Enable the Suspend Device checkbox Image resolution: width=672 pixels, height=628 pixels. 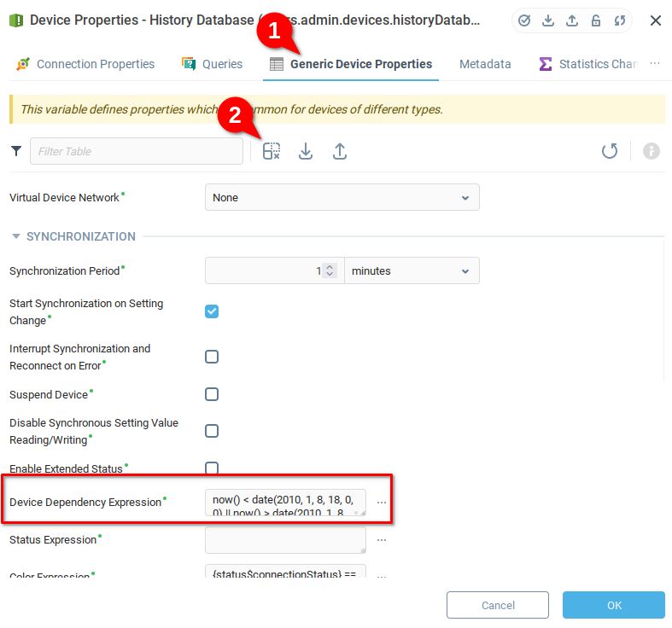click(212, 394)
